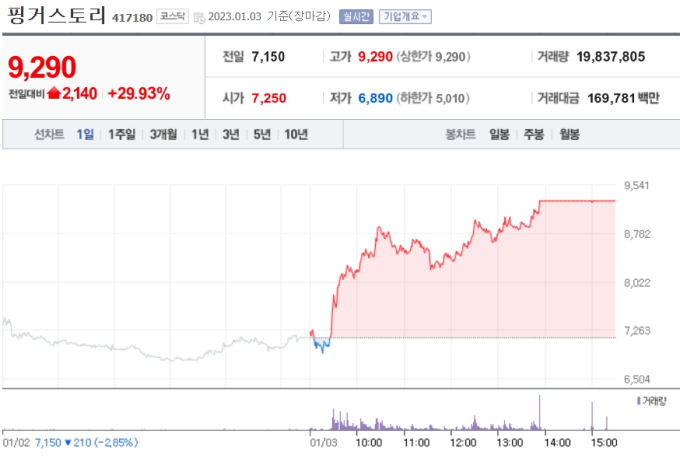Click the 8,782 y-axis label

coord(637,234)
